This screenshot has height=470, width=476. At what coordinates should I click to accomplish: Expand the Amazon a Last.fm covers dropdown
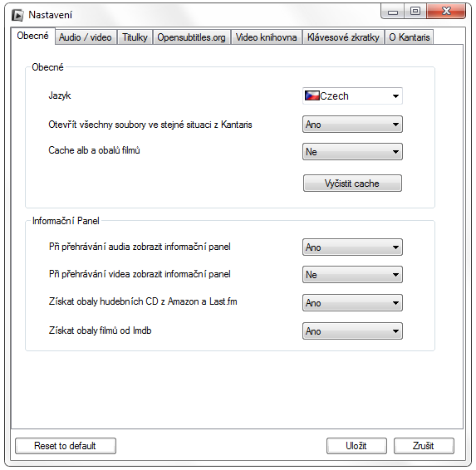[x=352, y=303]
